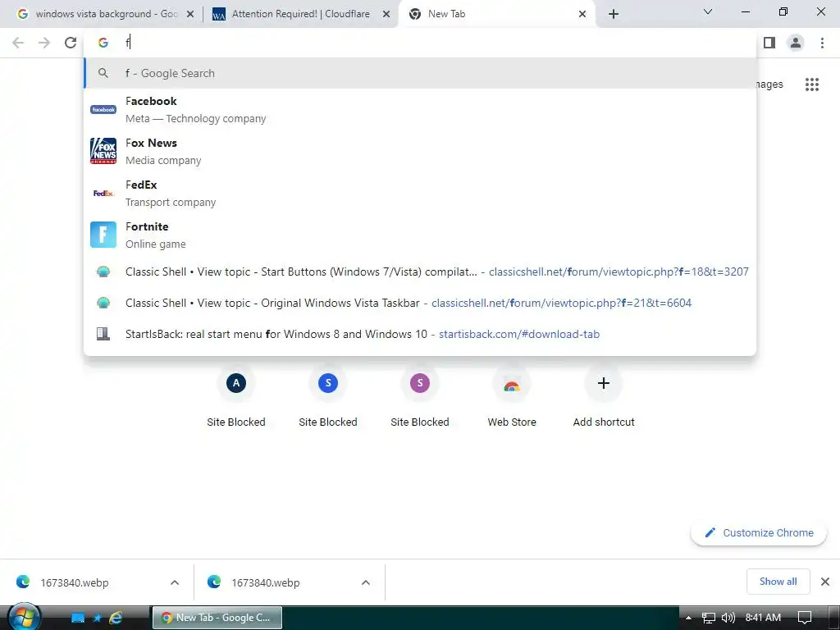Click New Tab - Google Chrome taskbar button
The height and width of the screenshot is (630, 840).
tap(217, 618)
